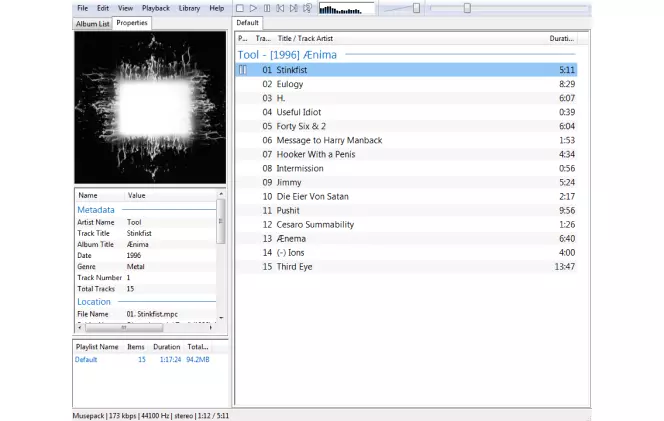The image size is (664, 421).
Task: Click the Playlist Name column header
Action: tap(97, 346)
